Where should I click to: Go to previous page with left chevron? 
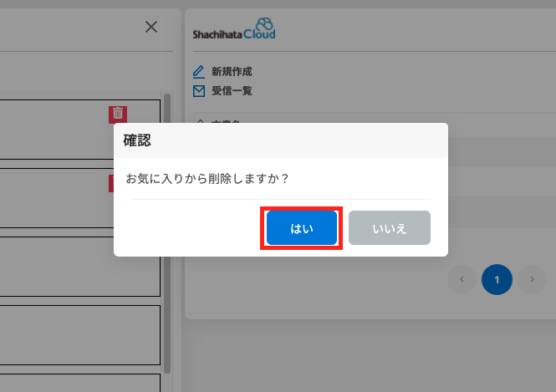tap(462, 279)
